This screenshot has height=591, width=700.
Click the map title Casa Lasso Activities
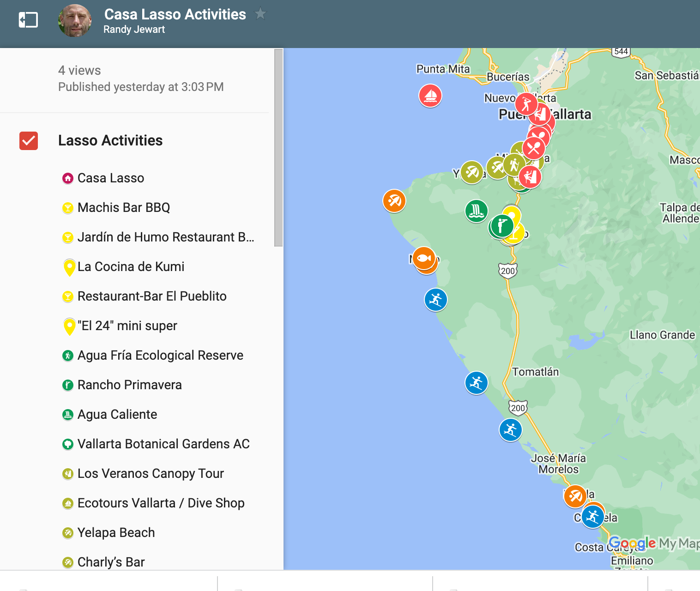tap(175, 14)
